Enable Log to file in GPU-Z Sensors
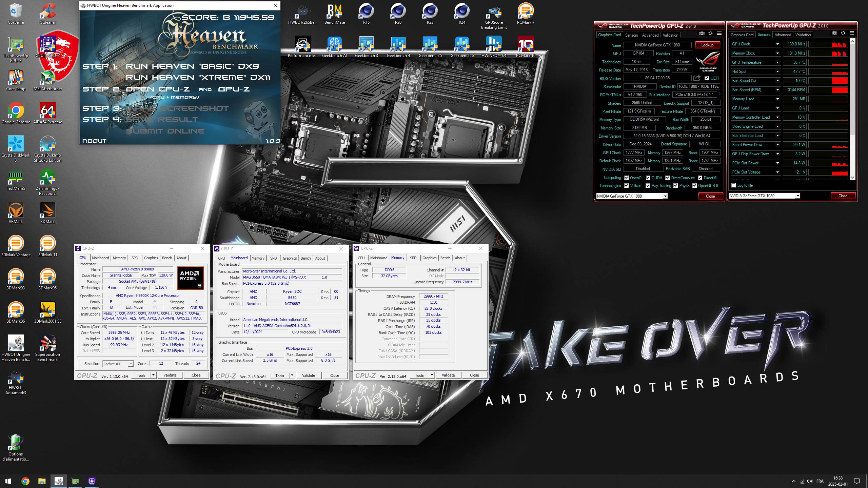This screenshot has width=868, height=488. [x=734, y=185]
